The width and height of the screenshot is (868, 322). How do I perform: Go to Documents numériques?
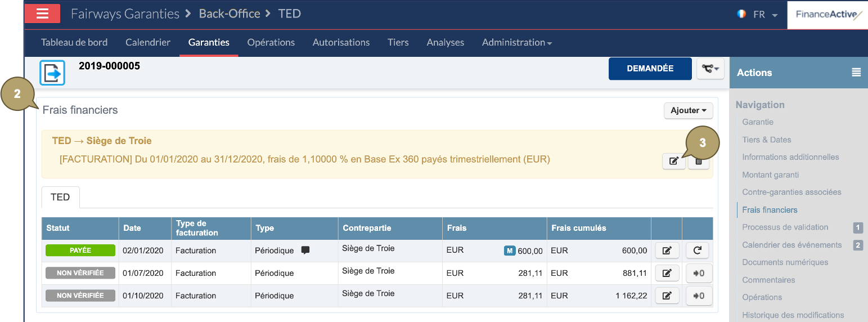(x=785, y=262)
